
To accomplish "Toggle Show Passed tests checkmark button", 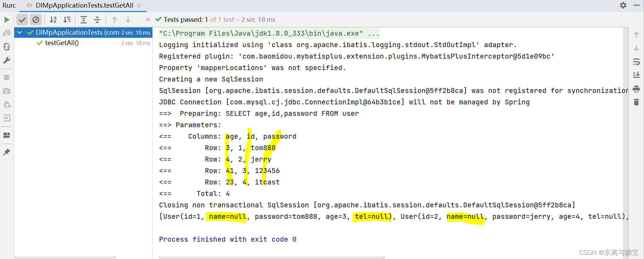I will [22, 20].
